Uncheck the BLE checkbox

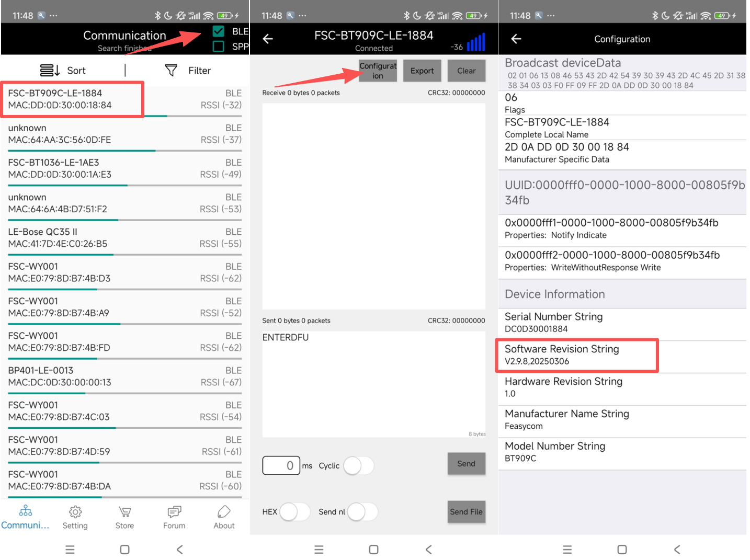pyautogui.click(x=219, y=31)
